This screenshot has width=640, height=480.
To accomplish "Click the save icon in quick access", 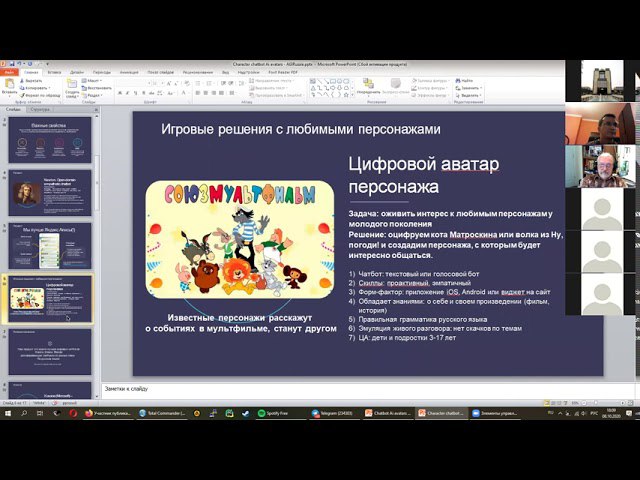I will (12, 63).
